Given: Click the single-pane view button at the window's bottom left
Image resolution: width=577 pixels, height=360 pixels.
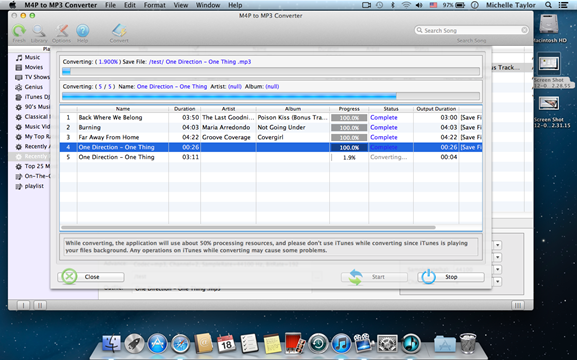Looking at the screenshot, I should [x=23, y=305].
